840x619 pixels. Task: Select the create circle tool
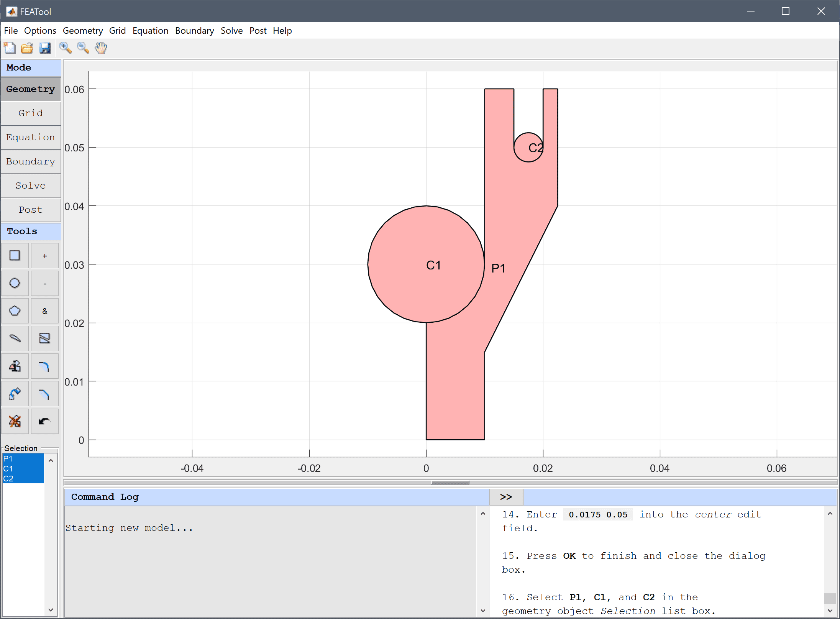click(15, 283)
